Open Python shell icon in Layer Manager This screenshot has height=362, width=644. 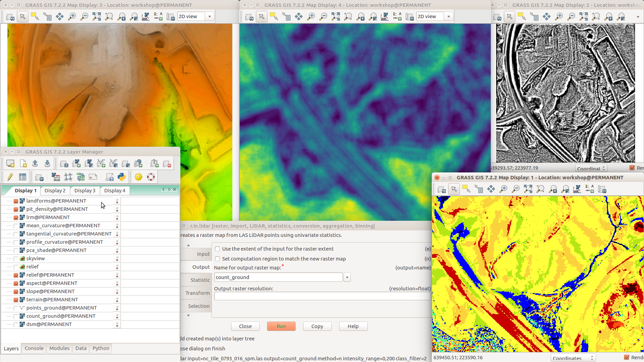pyautogui.click(x=122, y=177)
